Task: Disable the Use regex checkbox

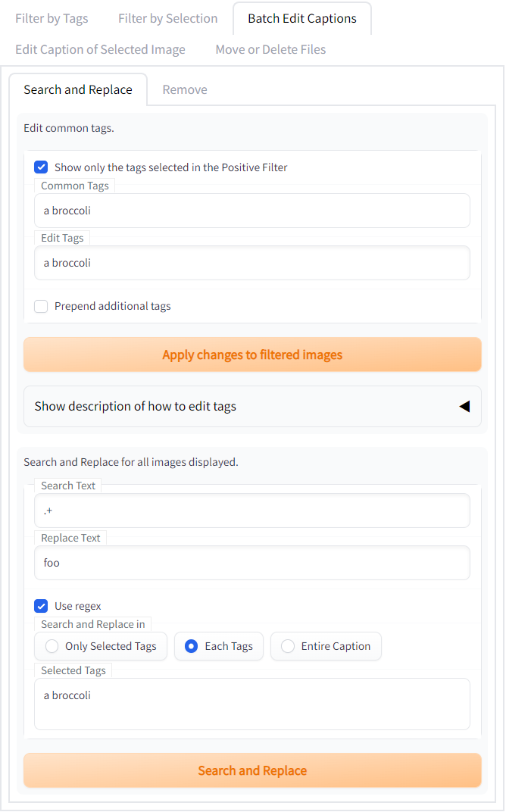Action: pos(42,606)
